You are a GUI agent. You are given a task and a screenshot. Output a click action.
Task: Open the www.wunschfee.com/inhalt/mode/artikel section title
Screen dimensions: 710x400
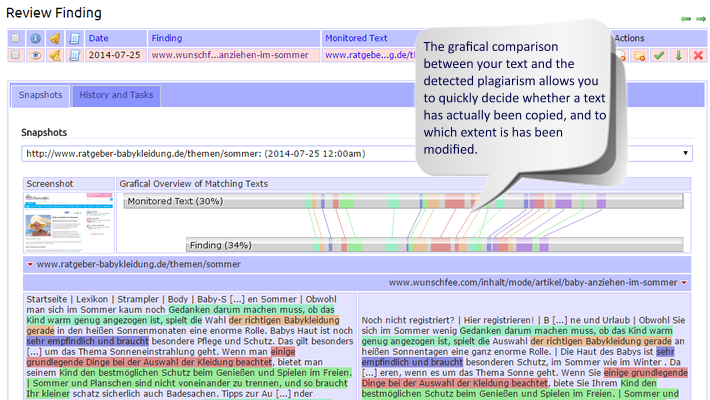tap(533, 283)
